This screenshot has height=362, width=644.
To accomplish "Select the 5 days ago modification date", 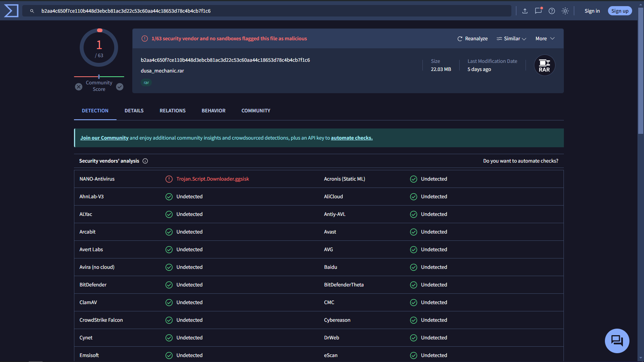I will pyautogui.click(x=479, y=69).
